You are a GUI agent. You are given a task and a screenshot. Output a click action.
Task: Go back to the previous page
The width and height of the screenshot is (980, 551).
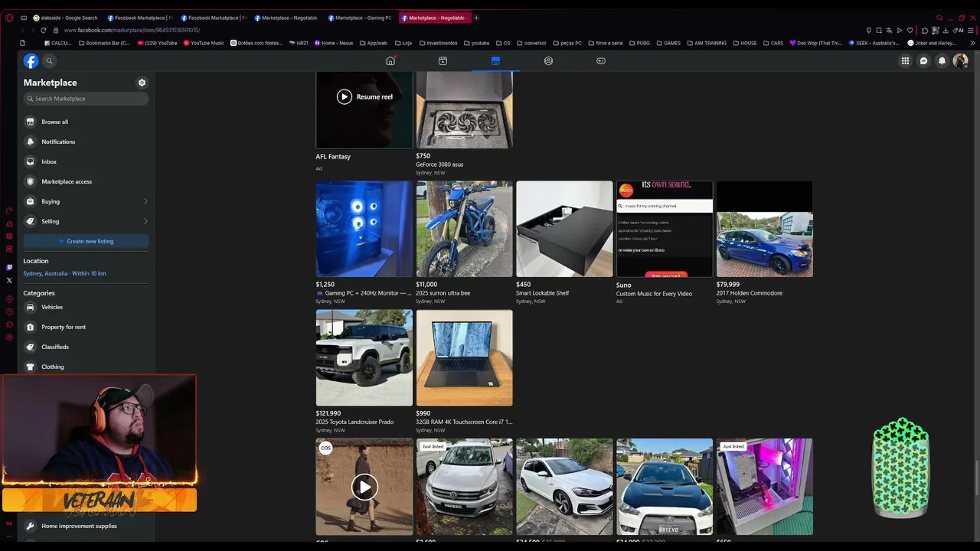coord(23,30)
